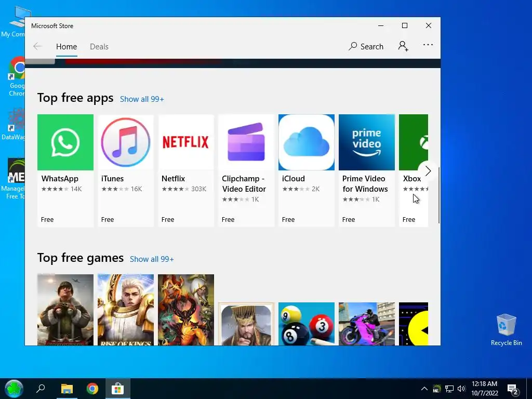
Task: Switch to the Deals tab
Action: 99,46
